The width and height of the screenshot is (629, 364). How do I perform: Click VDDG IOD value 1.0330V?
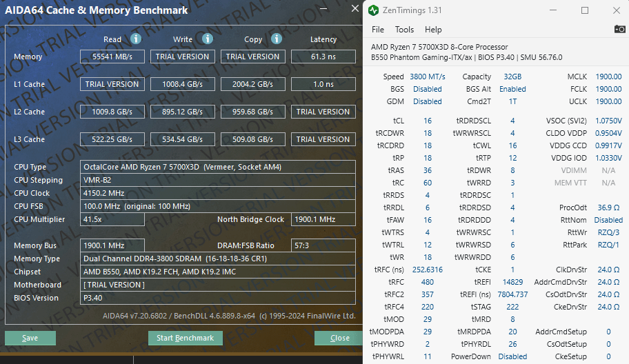click(x=608, y=158)
